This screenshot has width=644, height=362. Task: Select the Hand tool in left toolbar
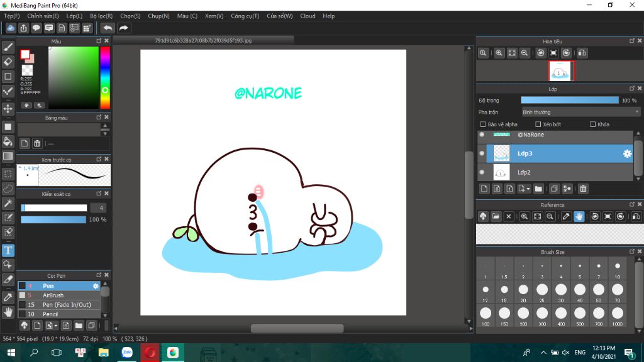[x=8, y=312]
